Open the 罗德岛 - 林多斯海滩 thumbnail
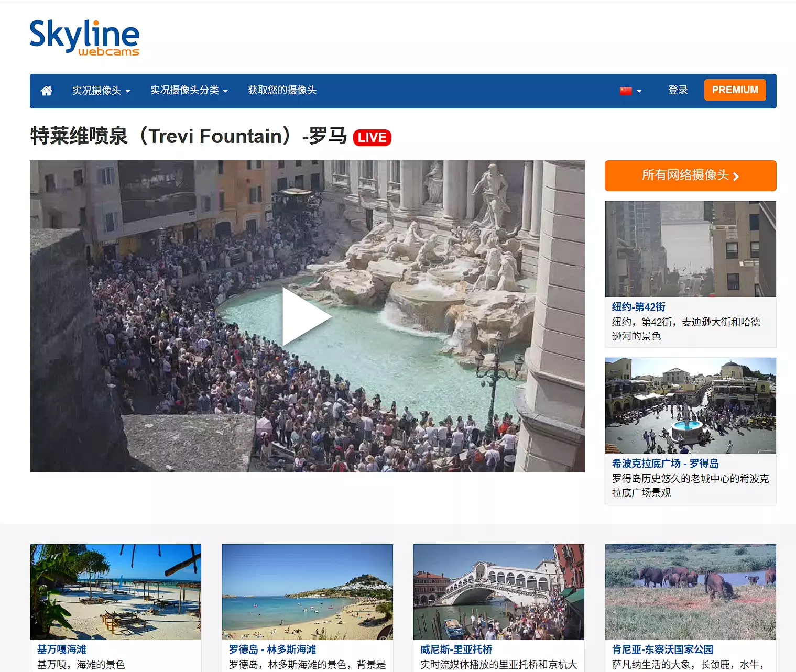Viewport: 796px width, 672px height. tap(308, 592)
